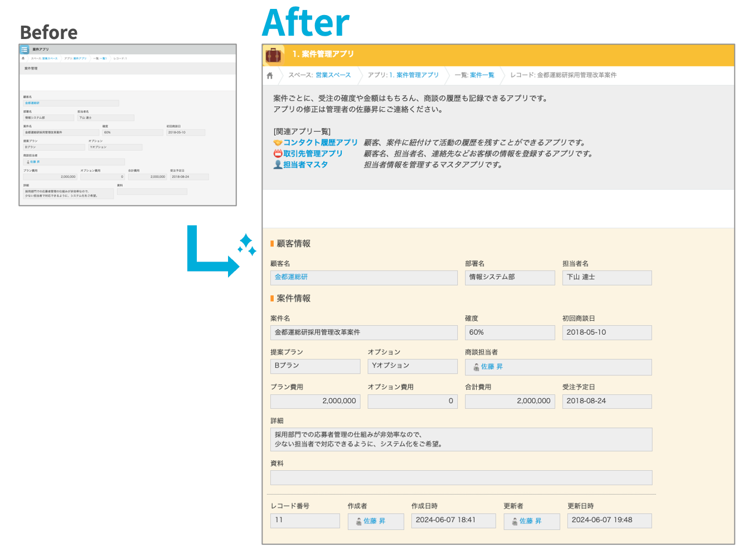
Task: Click 情報システム部 field in Before screenshot
Action: (x=49, y=118)
